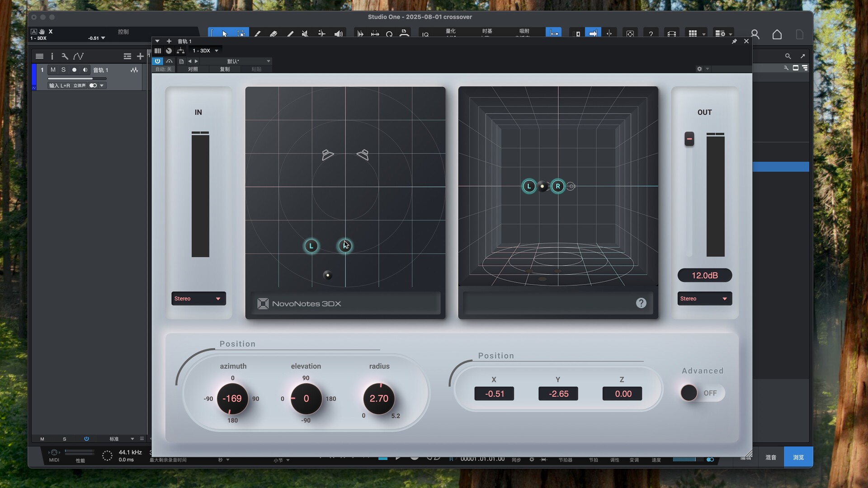Viewport: 868px width, 488px height.
Task: Click the OUT gain fader handle
Action: tap(689, 139)
